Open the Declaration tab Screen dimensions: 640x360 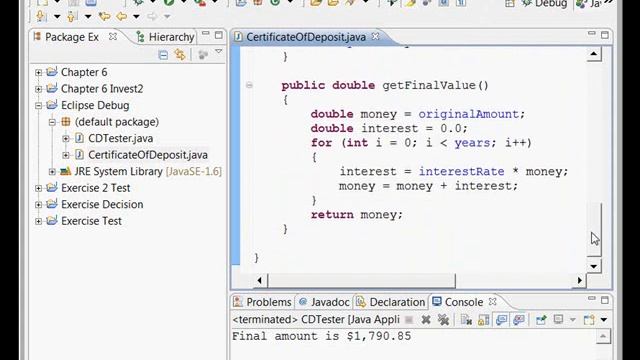[x=391, y=302]
